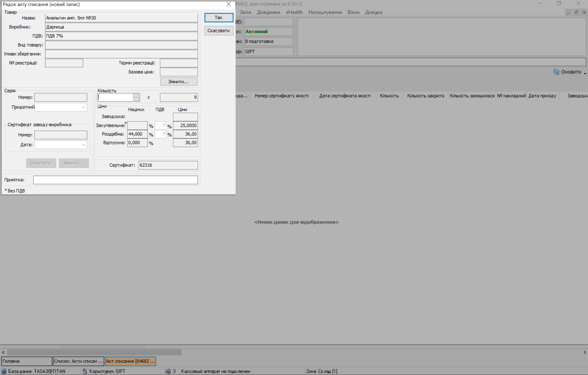Open the eHealth menu
This screenshot has width=588, height=375.
[x=294, y=12]
